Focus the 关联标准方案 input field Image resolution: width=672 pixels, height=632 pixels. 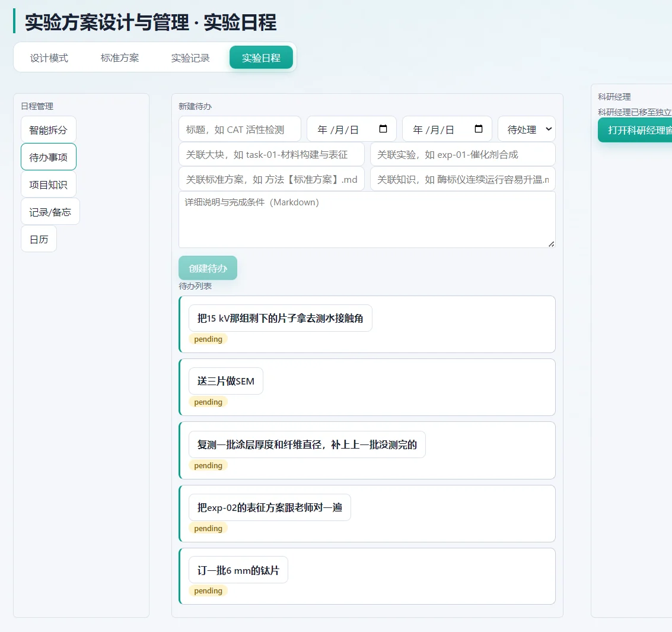coord(271,179)
